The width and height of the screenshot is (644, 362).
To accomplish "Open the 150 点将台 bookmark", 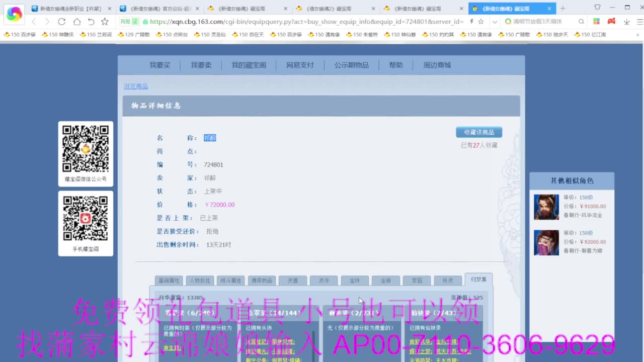I will point(172,35).
